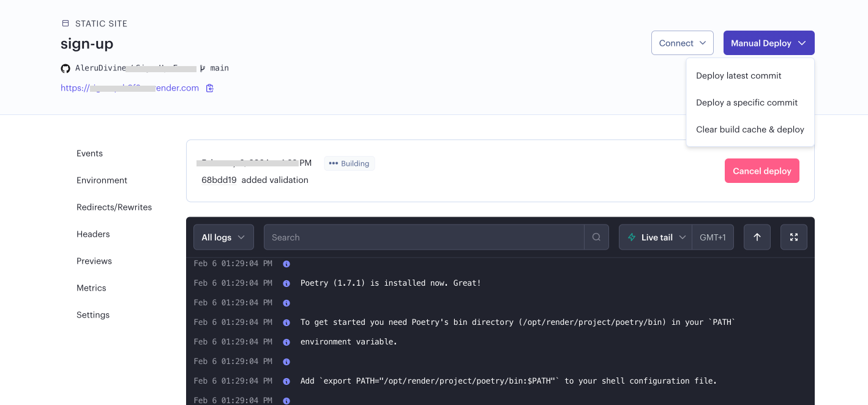Click the main branch label
The width and height of the screenshot is (868, 405).
pyautogui.click(x=220, y=68)
